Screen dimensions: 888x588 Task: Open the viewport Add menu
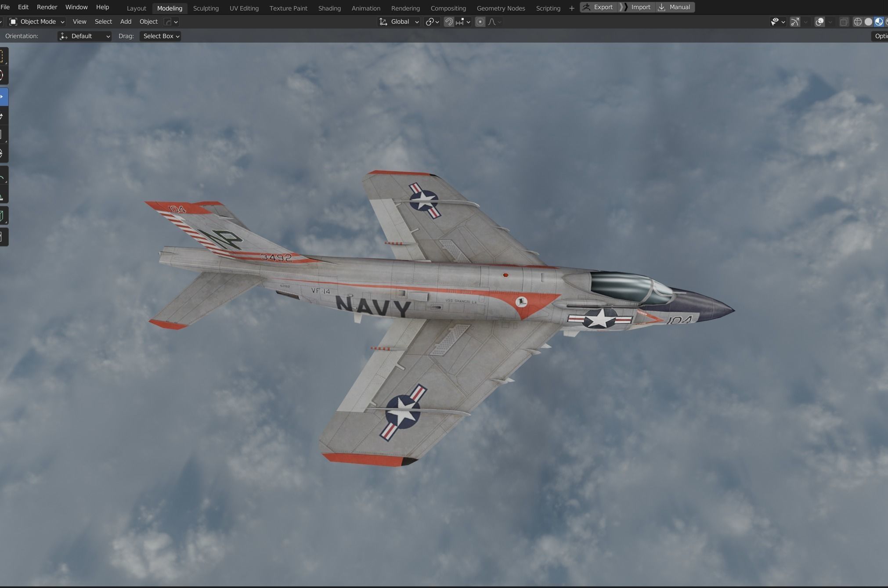126,22
